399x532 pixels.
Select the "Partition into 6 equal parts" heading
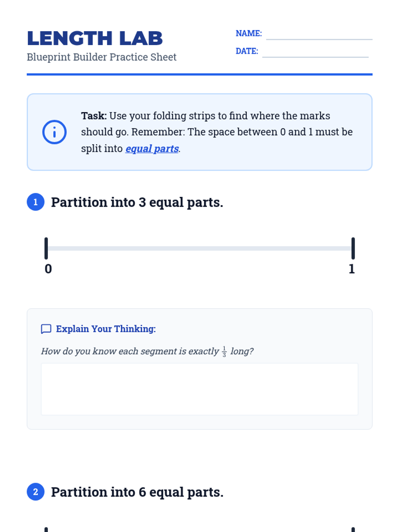pyautogui.click(x=137, y=492)
